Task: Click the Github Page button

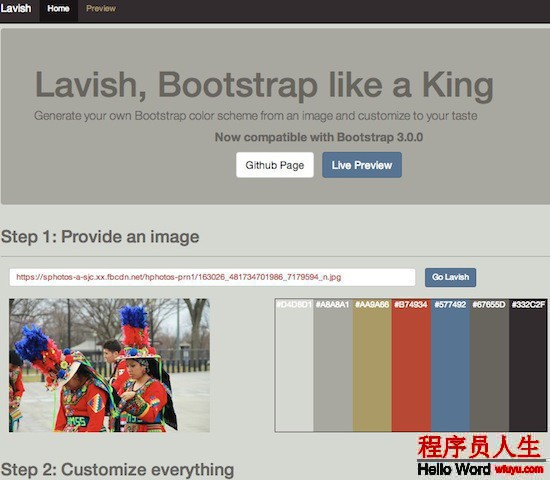Action: (x=275, y=165)
